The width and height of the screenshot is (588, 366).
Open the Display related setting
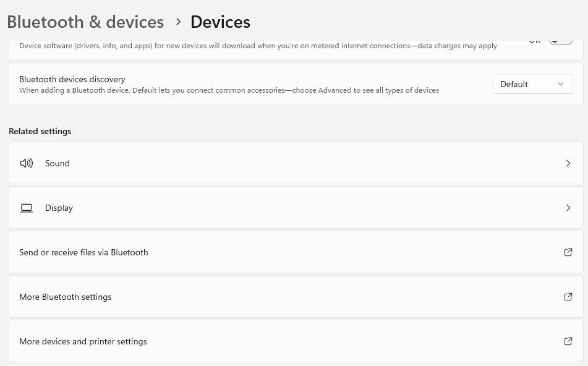(x=296, y=208)
